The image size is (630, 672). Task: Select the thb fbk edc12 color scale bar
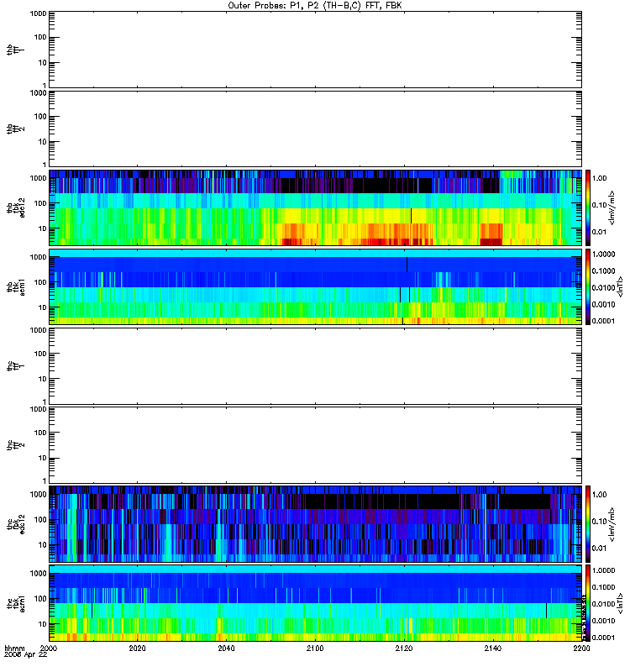click(588, 207)
